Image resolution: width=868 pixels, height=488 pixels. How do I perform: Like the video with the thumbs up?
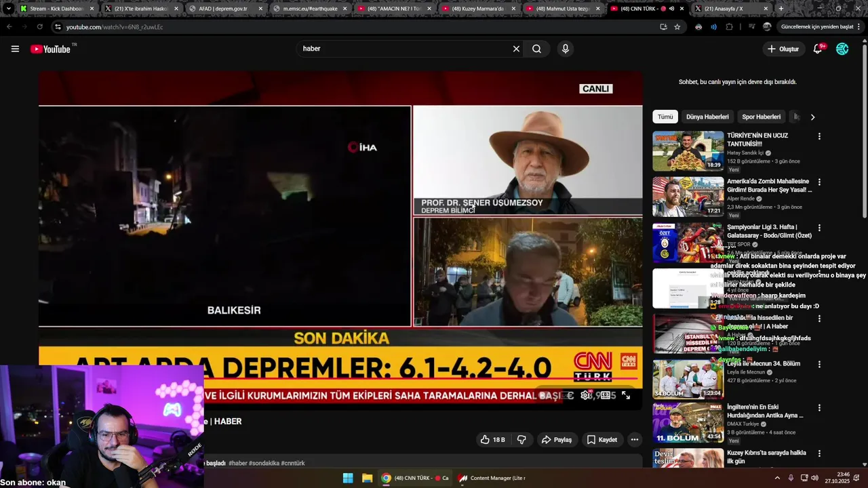point(492,440)
